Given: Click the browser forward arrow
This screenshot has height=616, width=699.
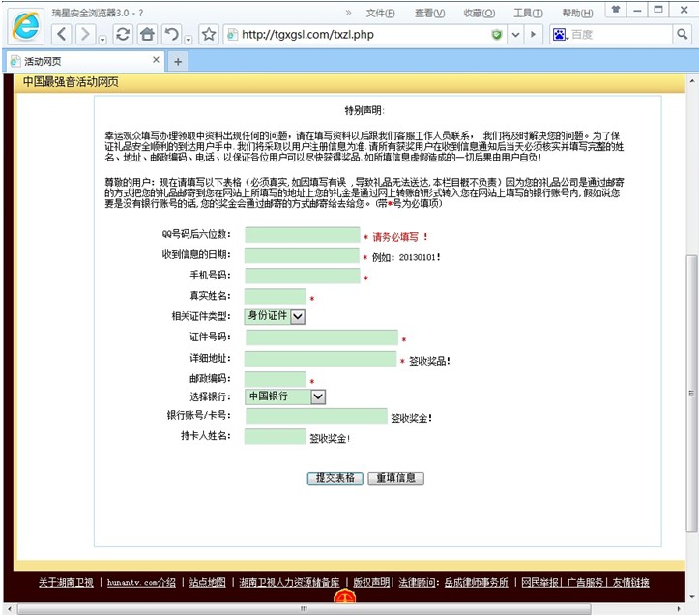Looking at the screenshot, I should coord(85,34).
